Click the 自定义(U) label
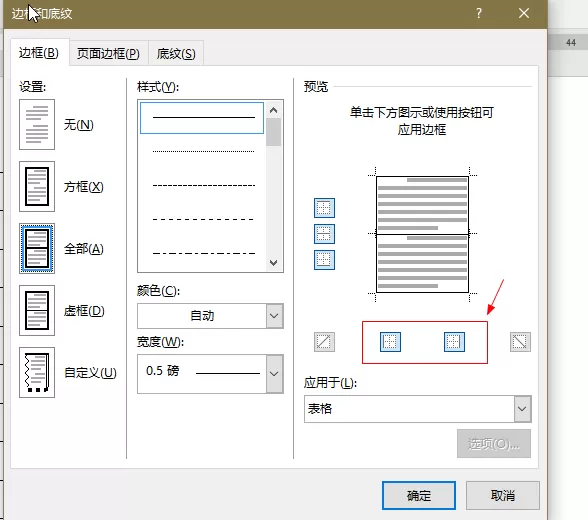The height and width of the screenshot is (520, 588). click(x=90, y=372)
